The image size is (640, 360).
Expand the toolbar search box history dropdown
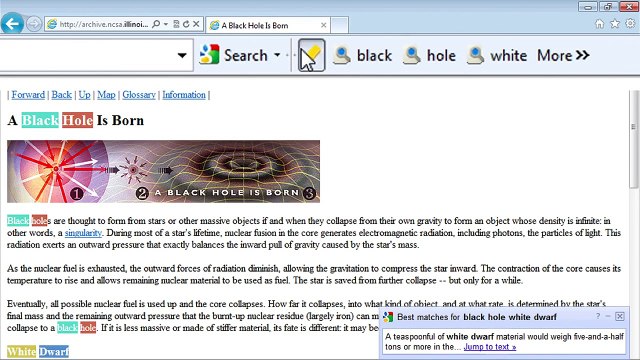182,55
